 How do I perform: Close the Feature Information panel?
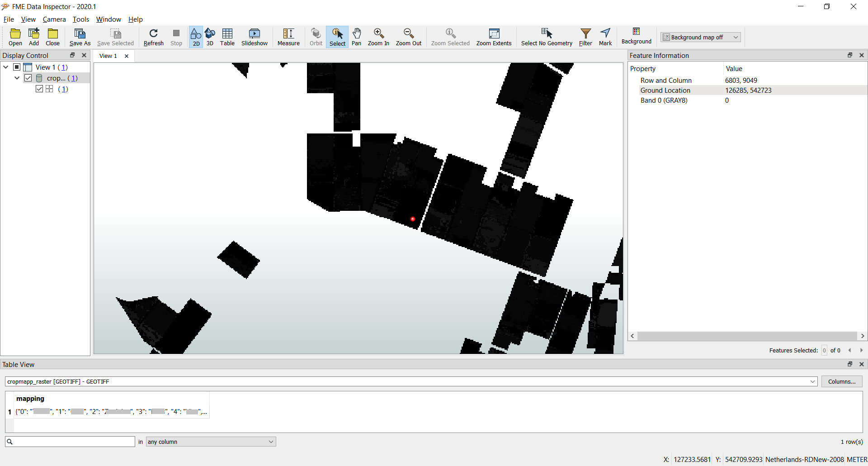862,55
